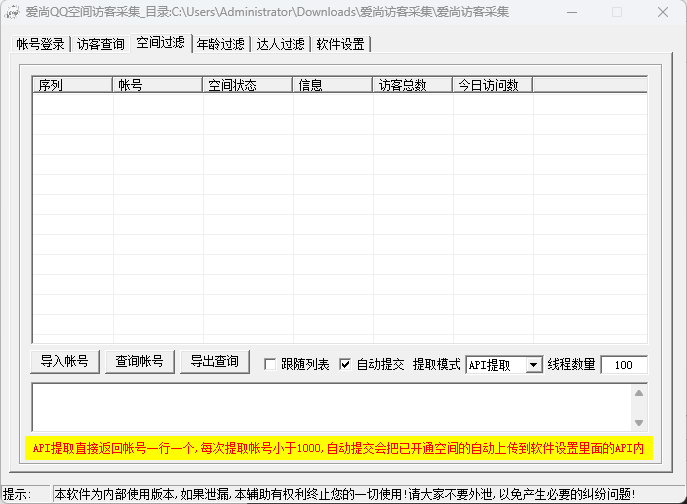Uncheck the 自动提交 checkbox
Image resolution: width=687 pixels, height=504 pixels.
point(346,365)
